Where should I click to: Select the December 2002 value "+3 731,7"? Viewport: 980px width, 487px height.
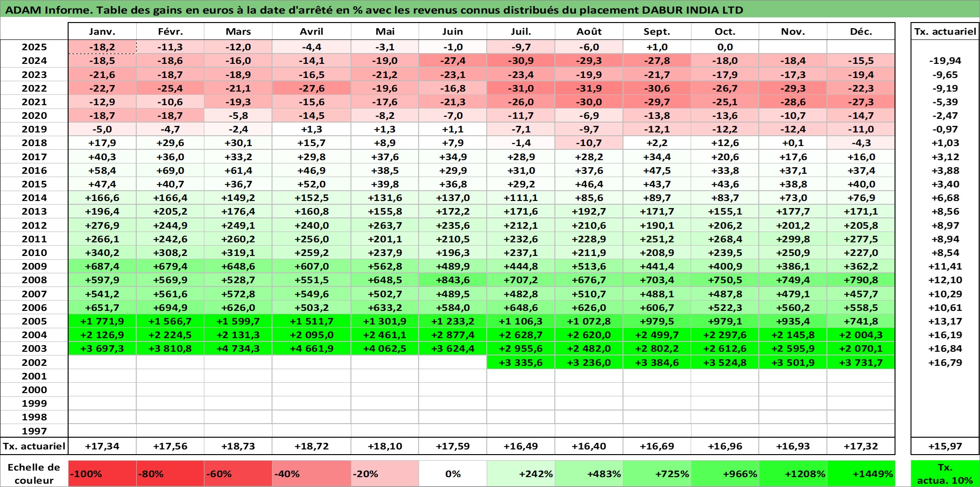(861, 363)
